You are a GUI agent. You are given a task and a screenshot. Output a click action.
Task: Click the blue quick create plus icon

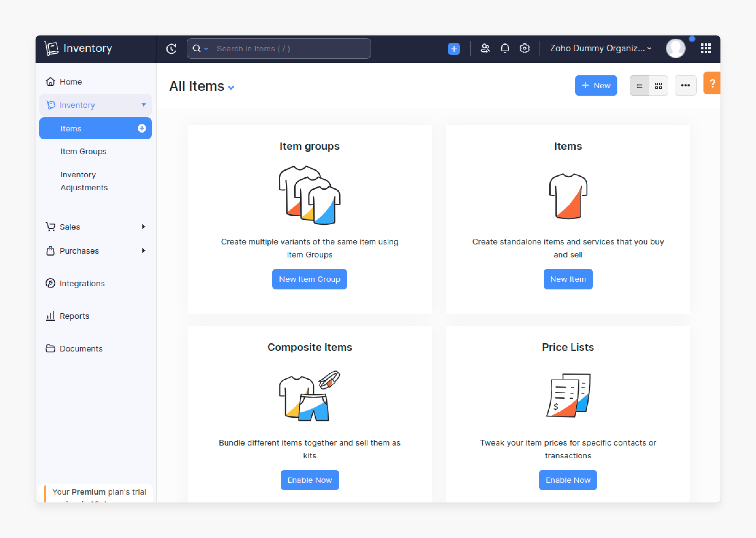[453, 49]
